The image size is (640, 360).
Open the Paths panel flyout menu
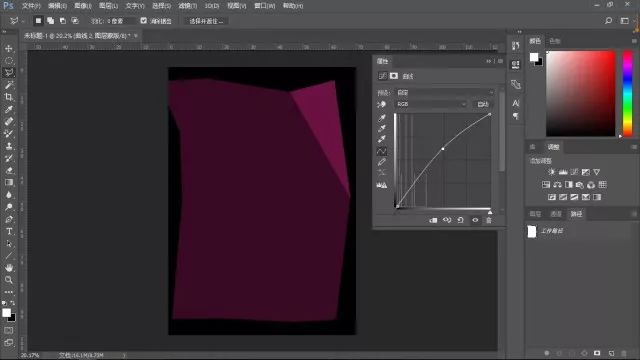click(x=634, y=214)
